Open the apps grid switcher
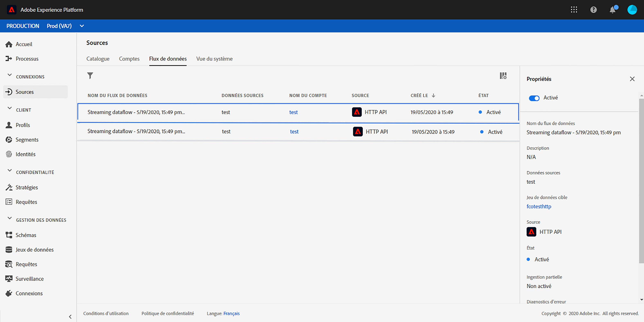Viewport: 644px width, 322px height. [x=574, y=10]
